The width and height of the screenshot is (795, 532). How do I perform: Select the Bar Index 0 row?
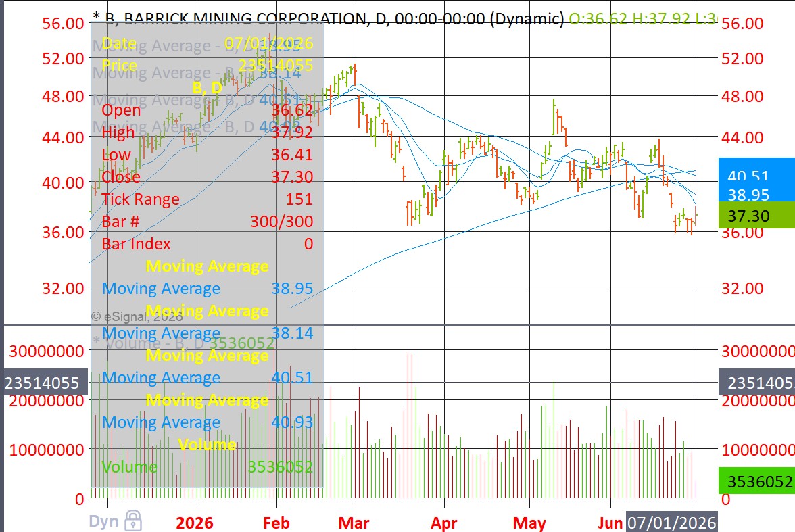[x=208, y=244]
